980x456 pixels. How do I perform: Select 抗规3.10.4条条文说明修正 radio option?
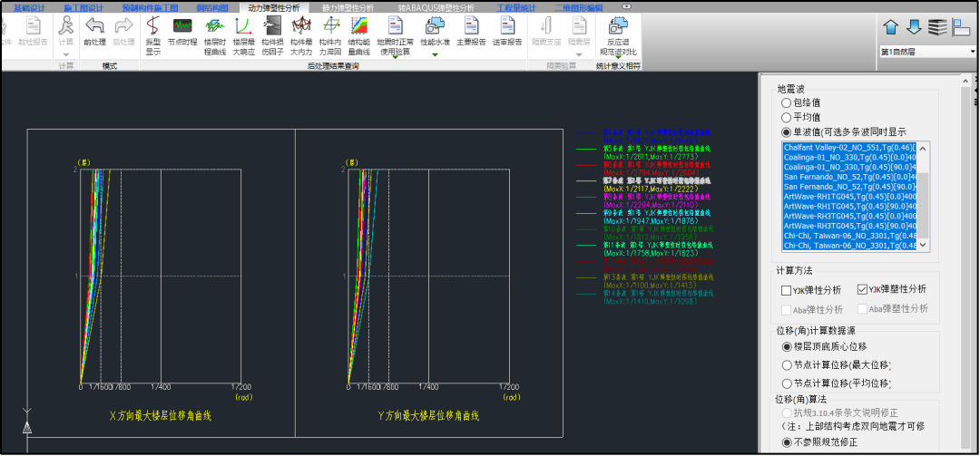[x=786, y=412]
